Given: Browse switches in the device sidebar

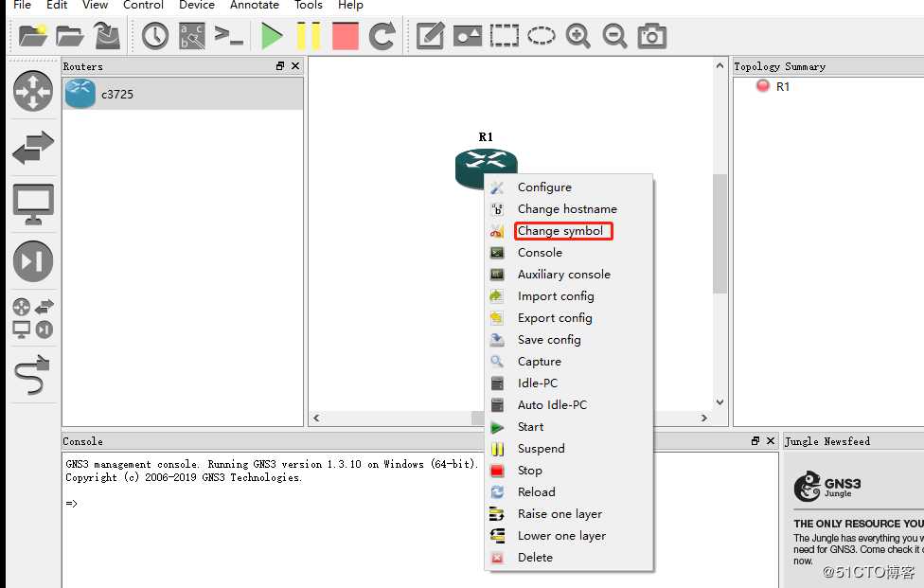Looking at the screenshot, I should click(x=33, y=148).
